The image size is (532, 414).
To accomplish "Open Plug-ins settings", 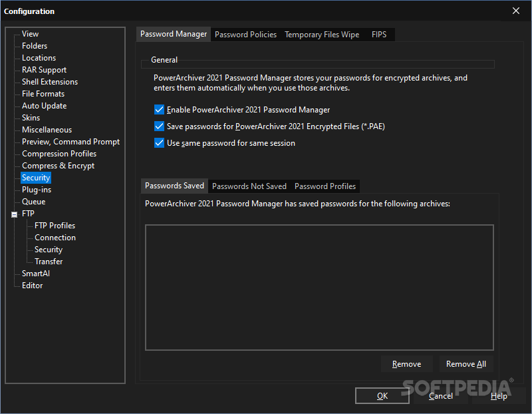I will coord(37,190).
